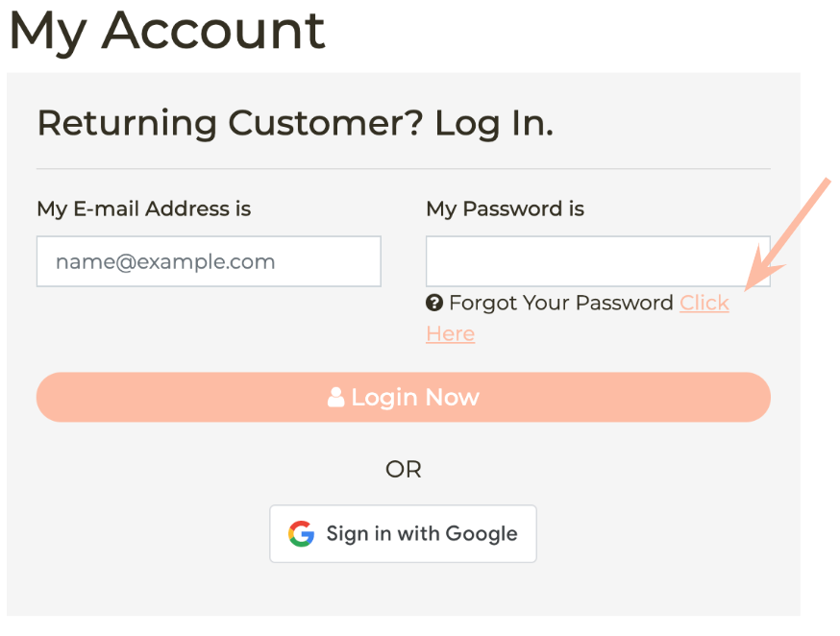Click the question mark help icon

(434, 303)
